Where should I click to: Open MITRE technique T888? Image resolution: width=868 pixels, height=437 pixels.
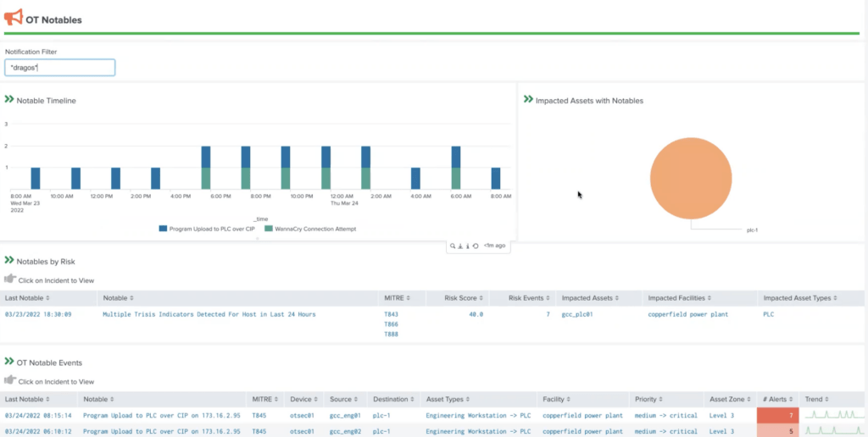(x=391, y=335)
